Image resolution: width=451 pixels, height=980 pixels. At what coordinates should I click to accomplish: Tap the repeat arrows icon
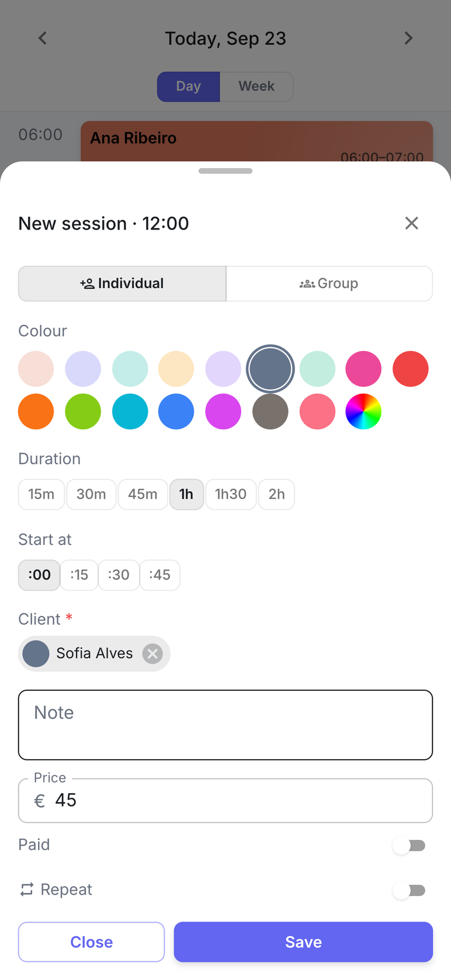pyautogui.click(x=27, y=889)
